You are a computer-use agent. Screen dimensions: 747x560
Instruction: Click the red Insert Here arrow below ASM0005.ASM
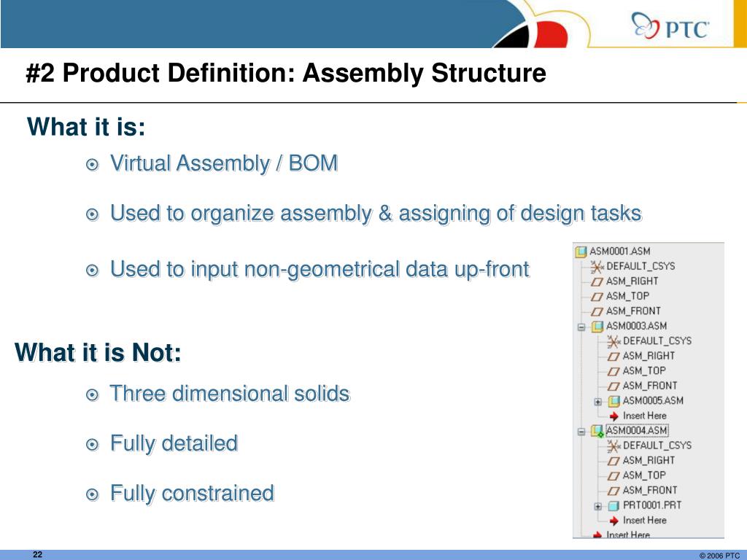click(x=614, y=416)
